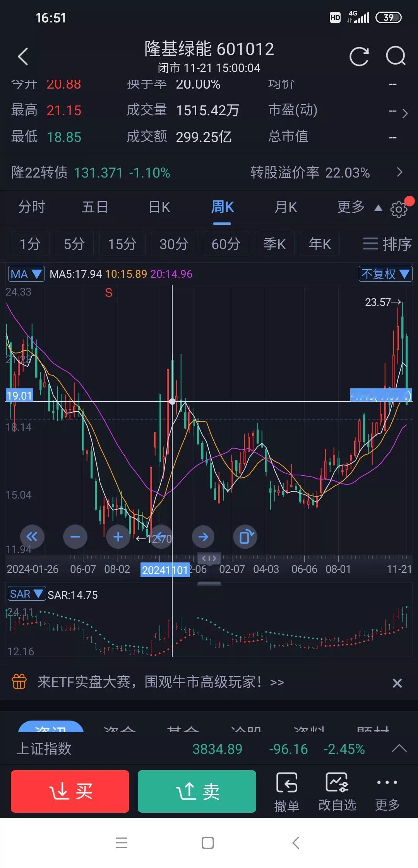The image size is (418, 868).
Task: Tap Android back navigation arrow
Action: click(x=296, y=842)
